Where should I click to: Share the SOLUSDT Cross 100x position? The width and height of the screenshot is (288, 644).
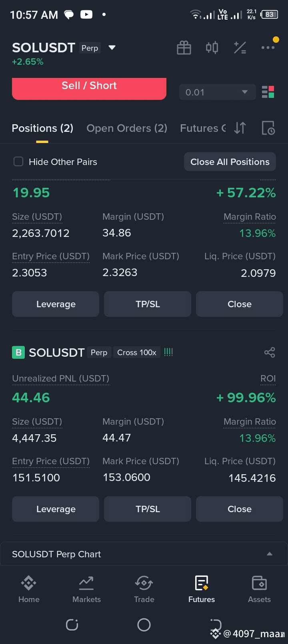[x=270, y=352]
